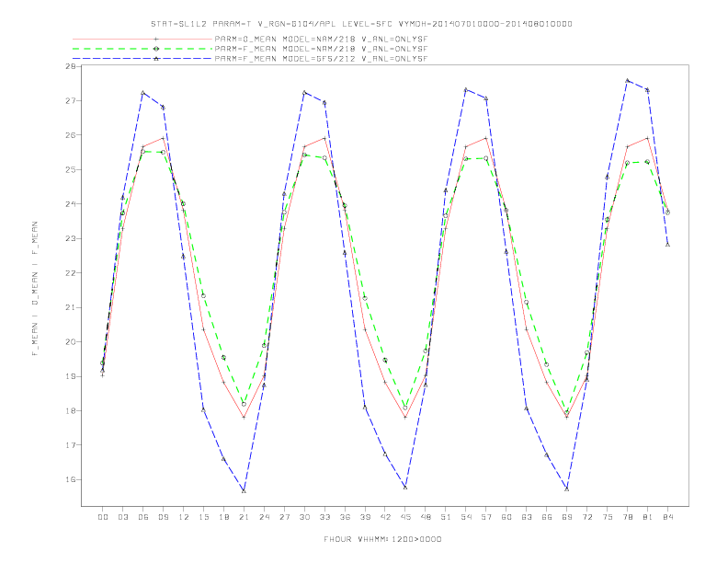Click the 60 forecast hour tick label
728x563 pixels.
coord(506,517)
